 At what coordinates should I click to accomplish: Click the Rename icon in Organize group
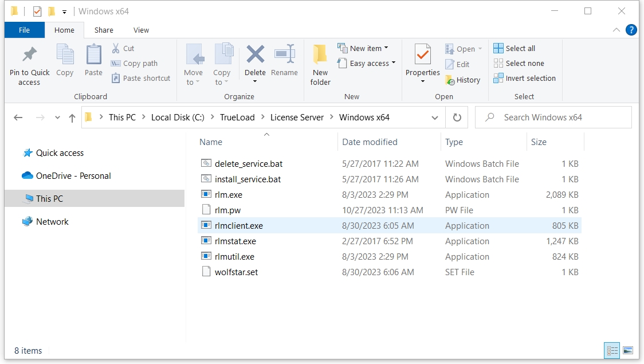tap(284, 56)
